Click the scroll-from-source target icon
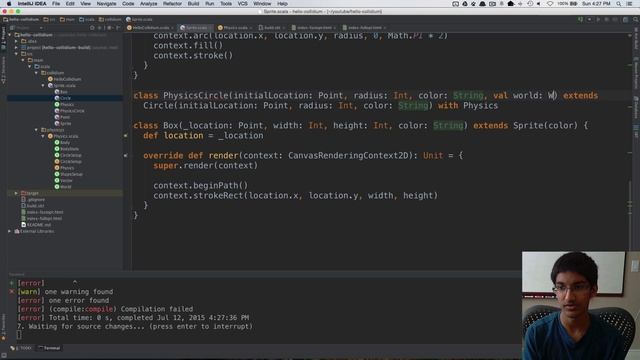640x360 pixels. [92, 28]
